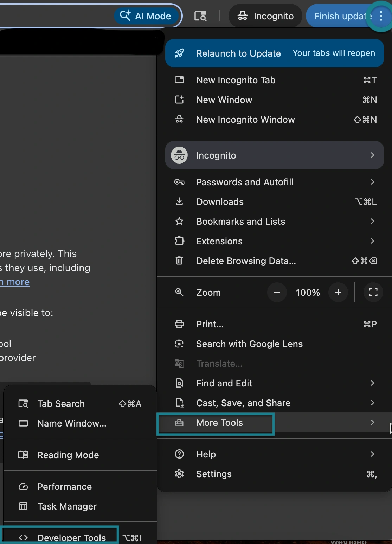Click the Translate menu item
392x544 pixels.
coord(274,364)
